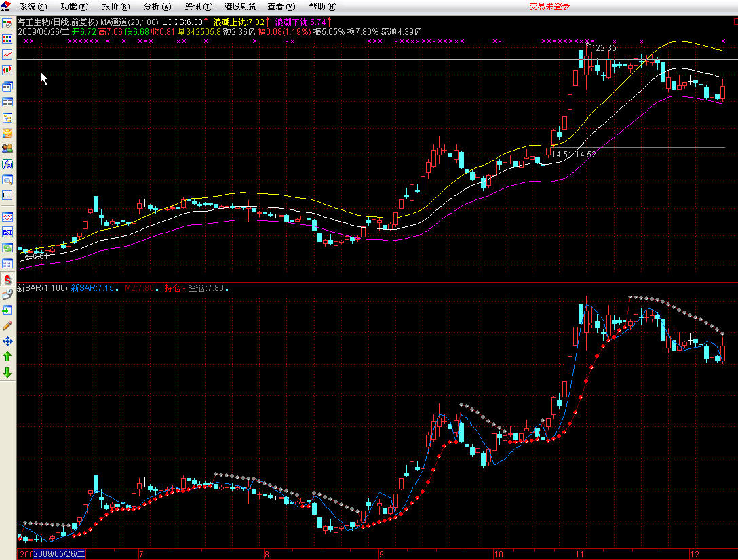738x560 pixels.
Task: Click month 10 marker on time axis
Action: [499, 555]
